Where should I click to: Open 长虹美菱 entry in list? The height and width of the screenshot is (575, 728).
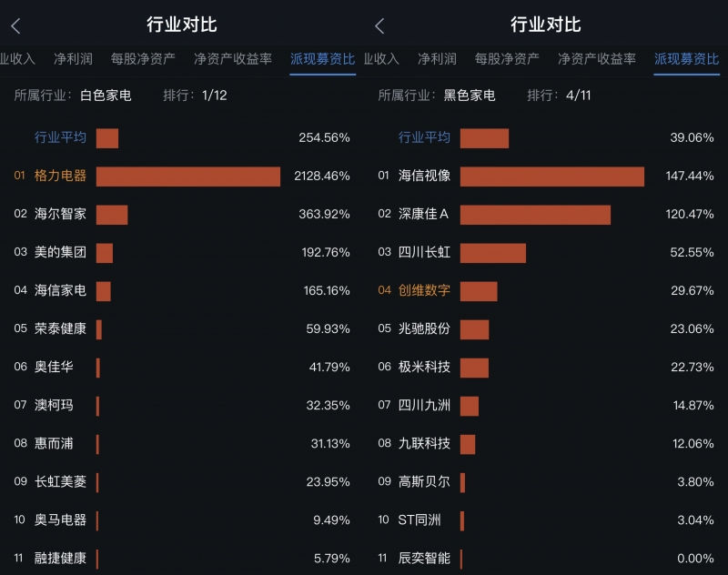point(60,482)
